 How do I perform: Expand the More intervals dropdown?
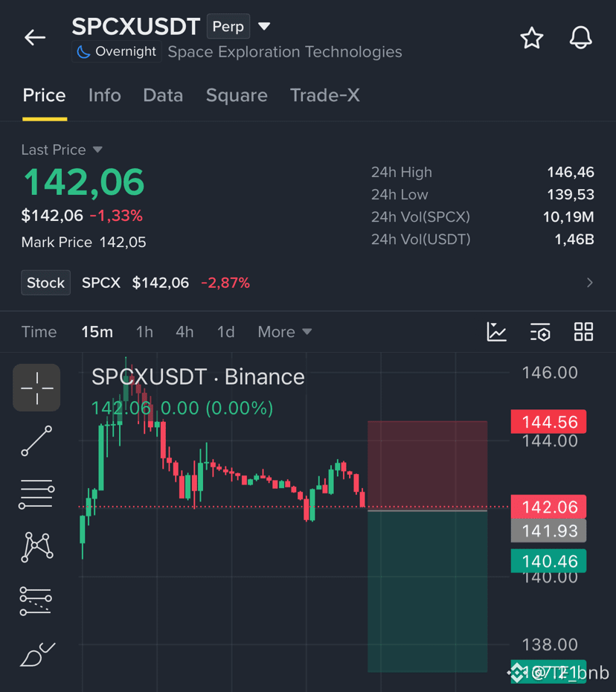coord(285,332)
